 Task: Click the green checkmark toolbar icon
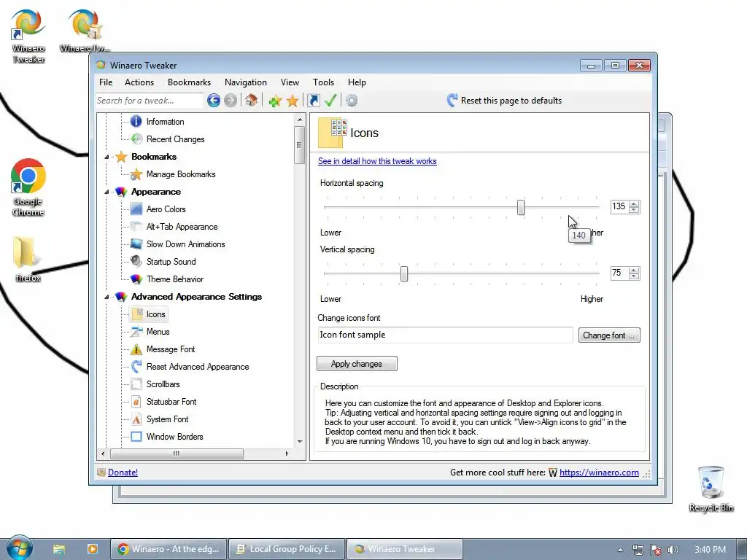pos(330,100)
